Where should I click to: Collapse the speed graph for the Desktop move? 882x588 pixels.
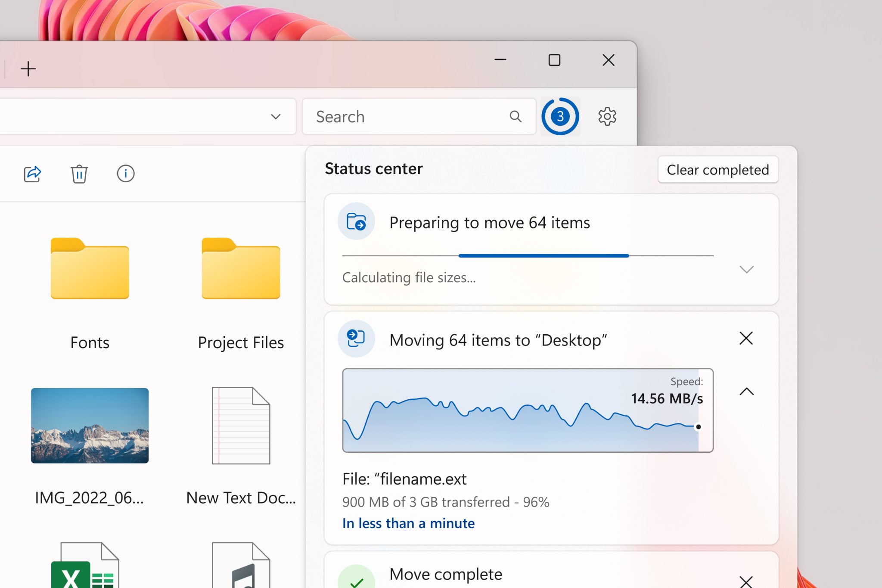[x=746, y=392]
